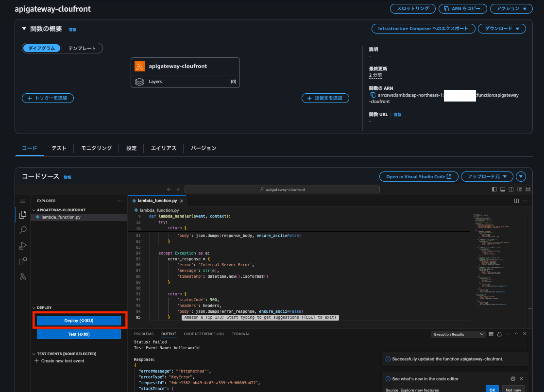Open the アップロード元 dropdown

click(487, 177)
